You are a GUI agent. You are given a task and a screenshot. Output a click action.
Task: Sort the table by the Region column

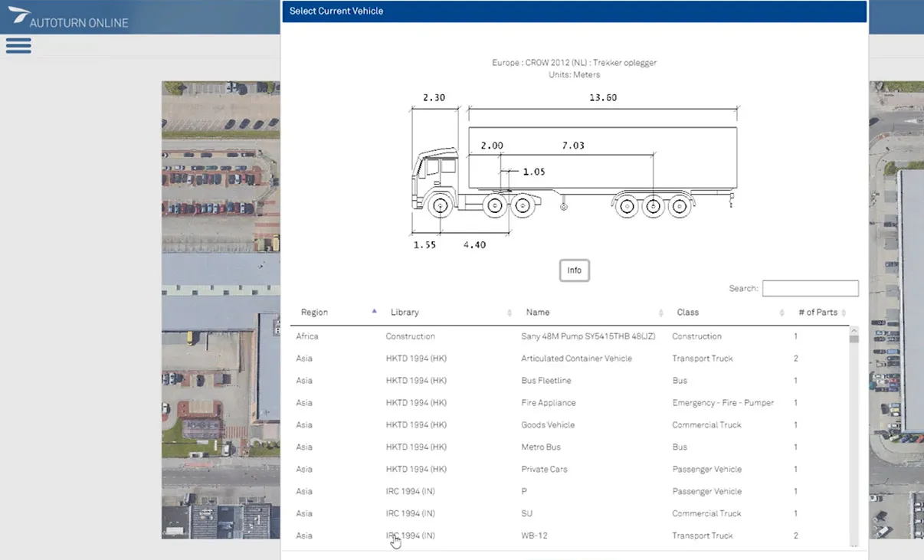[x=338, y=312]
